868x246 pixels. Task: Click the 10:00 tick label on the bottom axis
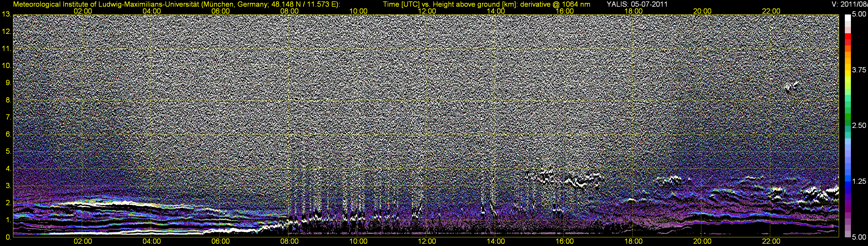[358, 241]
